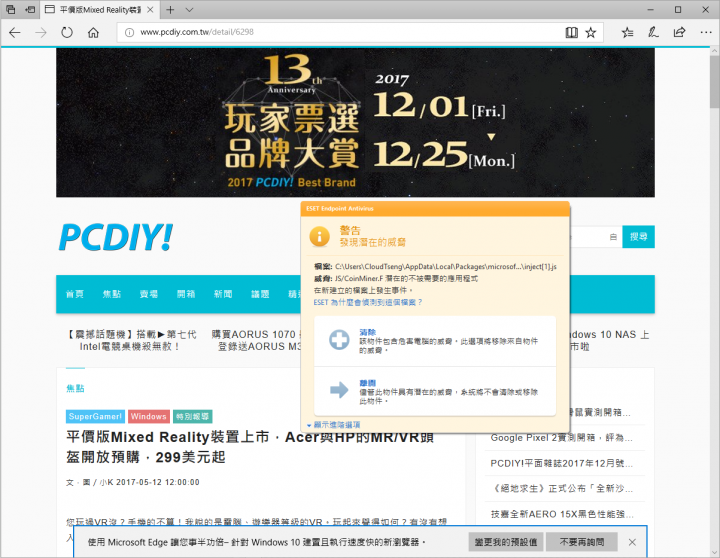Open PCDIY!平面雜誌2017年12月號 sidebar link
The height and width of the screenshot is (558, 720).
[x=561, y=463]
